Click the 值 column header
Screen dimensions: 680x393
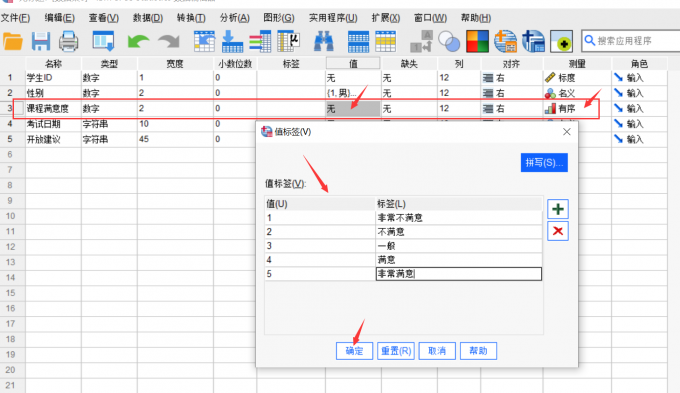click(x=353, y=64)
